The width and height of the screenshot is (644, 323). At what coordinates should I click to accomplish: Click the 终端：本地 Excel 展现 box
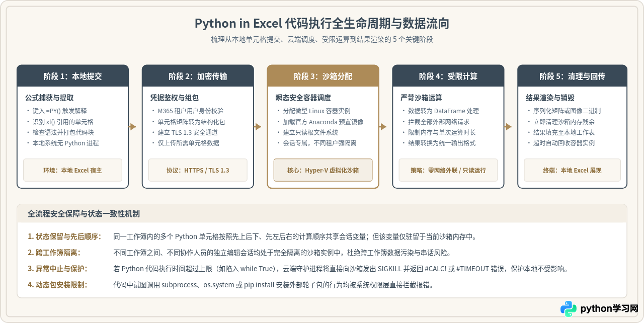pyautogui.click(x=573, y=170)
